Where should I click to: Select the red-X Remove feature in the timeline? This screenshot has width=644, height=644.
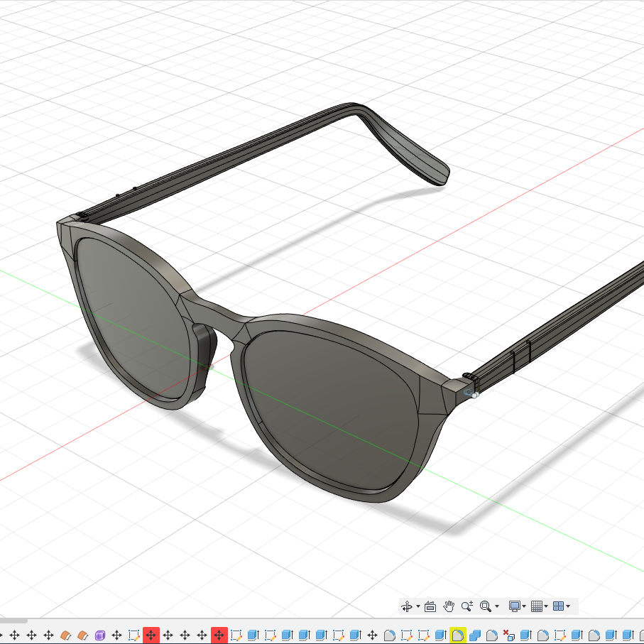[x=509, y=635]
